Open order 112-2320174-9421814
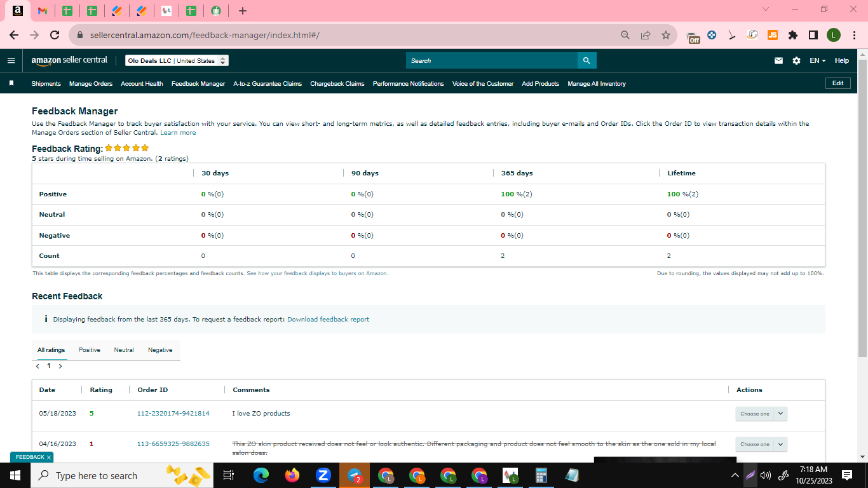This screenshot has height=488, width=868. (x=173, y=414)
